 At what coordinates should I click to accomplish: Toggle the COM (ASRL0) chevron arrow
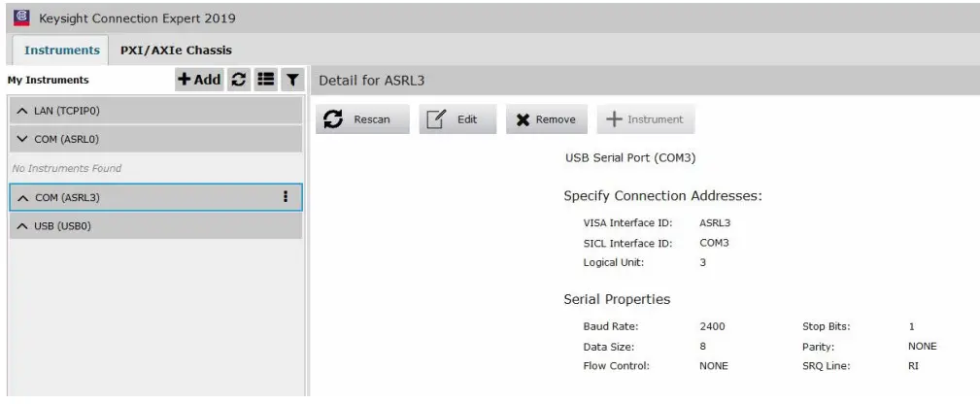coord(22,139)
